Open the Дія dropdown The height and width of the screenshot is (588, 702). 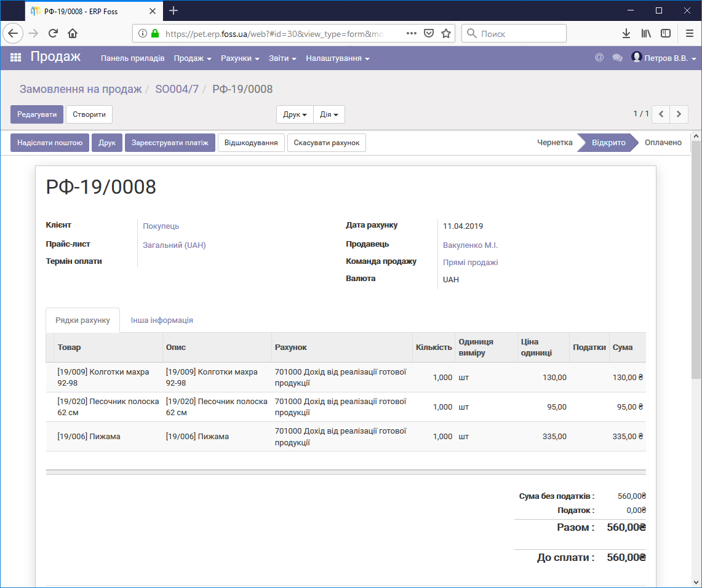click(x=329, y=114)
